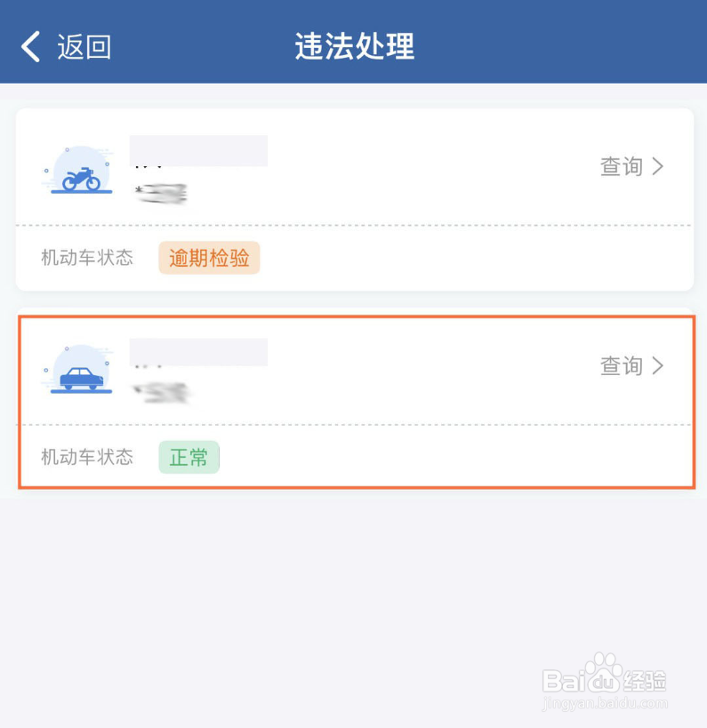Open 查询 for the car entry

click(x=622, y=366)
